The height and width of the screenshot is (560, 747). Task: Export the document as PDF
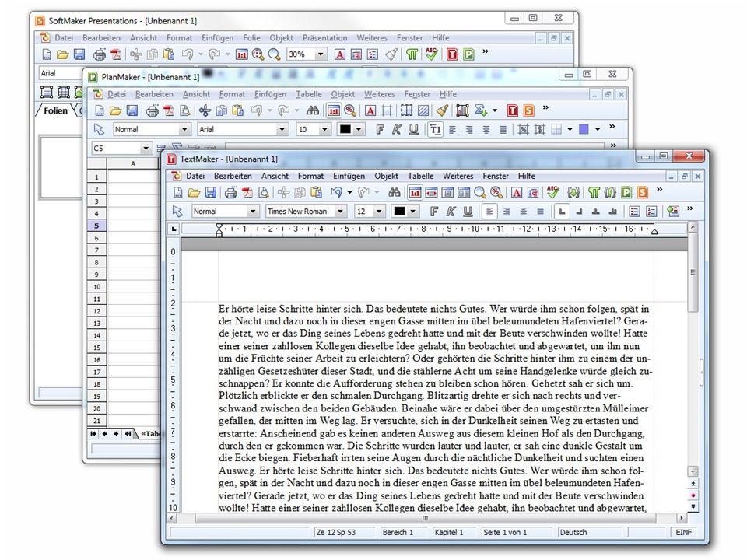[248, 193]
